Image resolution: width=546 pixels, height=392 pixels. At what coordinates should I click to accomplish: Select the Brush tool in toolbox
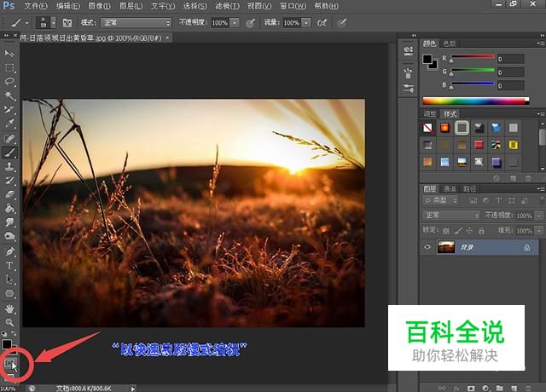pyautogui.click(x=9, y=153)
